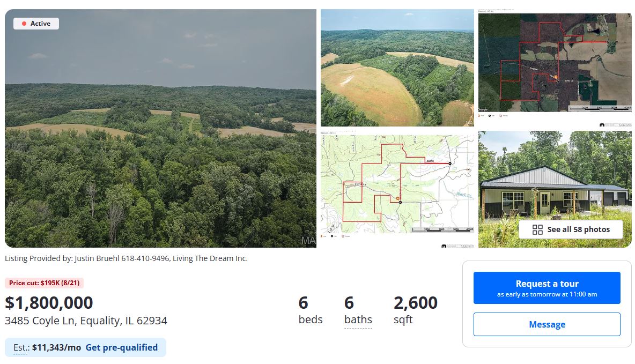The height and width of the screenshot is (364, 635).
Task: Follow the Get pre-qualified link
Action: pos(122,347)
